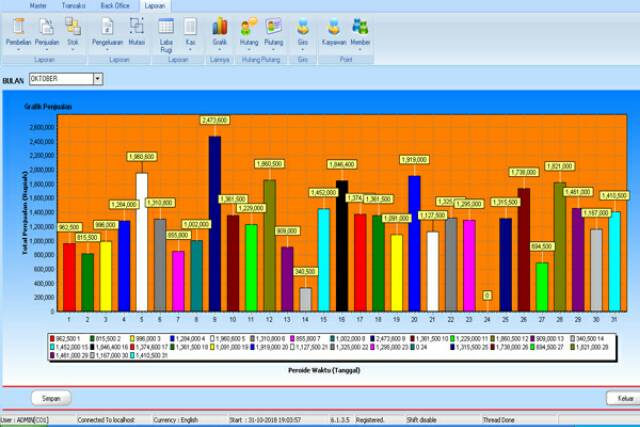Expand the dropdown arrow under Giro

[x=303, y=49]
